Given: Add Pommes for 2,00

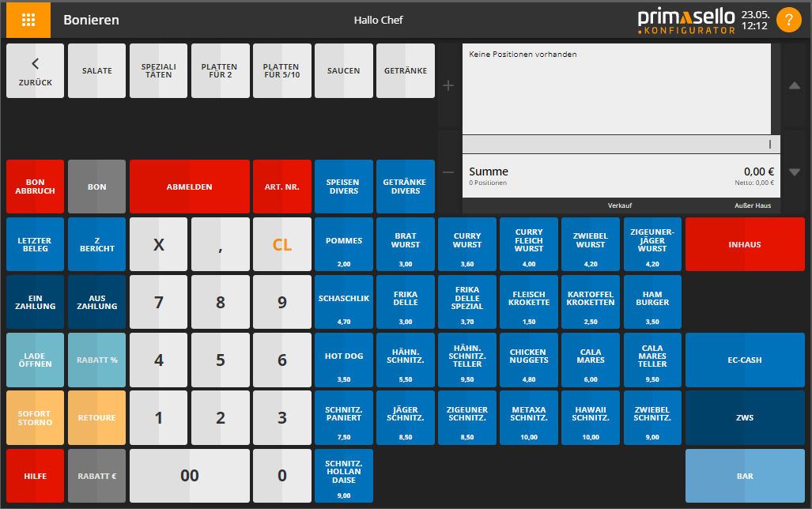Looking at the screenshot, I should click(344, 244).
